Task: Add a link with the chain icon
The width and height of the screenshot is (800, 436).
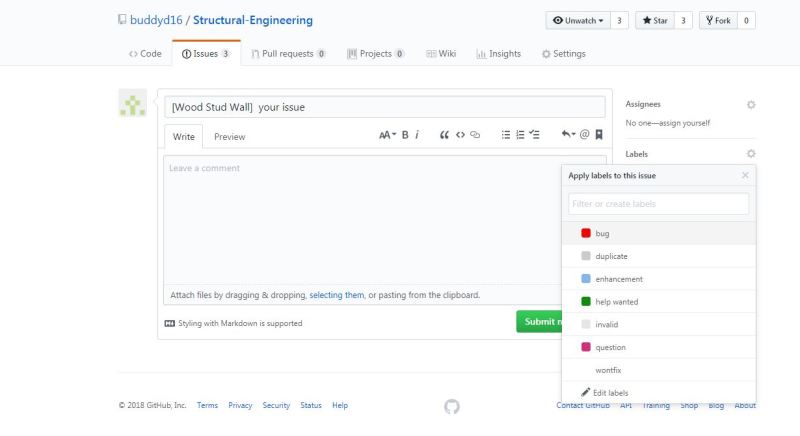Action: [x=475, y=135]
